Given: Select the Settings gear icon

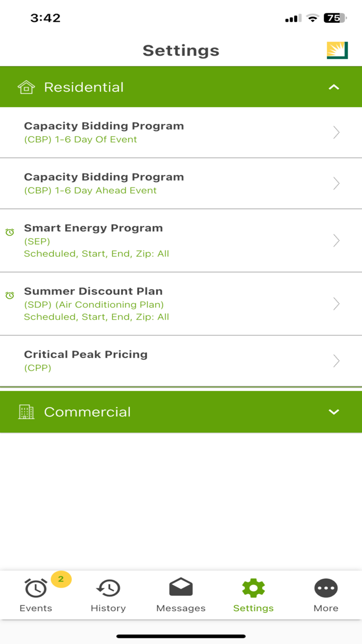Looking at the screenshot, I should tap(253, 588).
